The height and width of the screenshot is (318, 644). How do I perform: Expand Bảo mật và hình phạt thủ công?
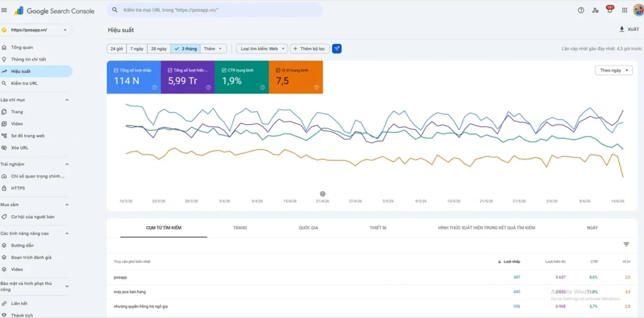pos(67,287)
